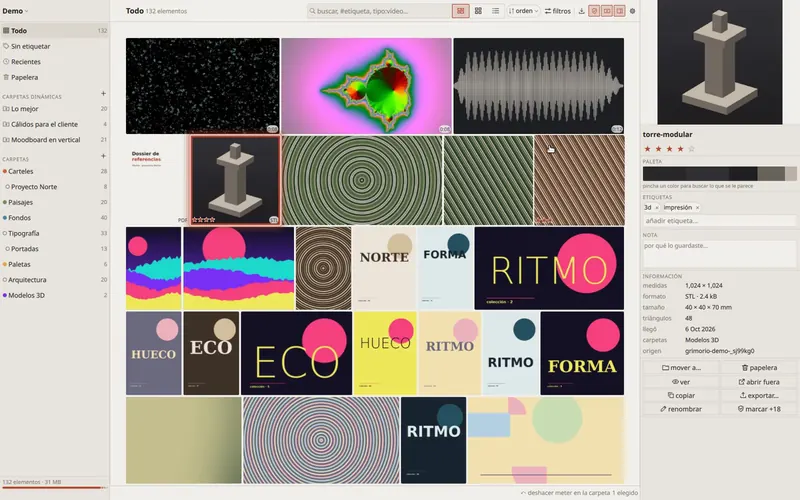Select the HUECO yellow poster thumbnail
800x500 pixels.
coord(385,353)
